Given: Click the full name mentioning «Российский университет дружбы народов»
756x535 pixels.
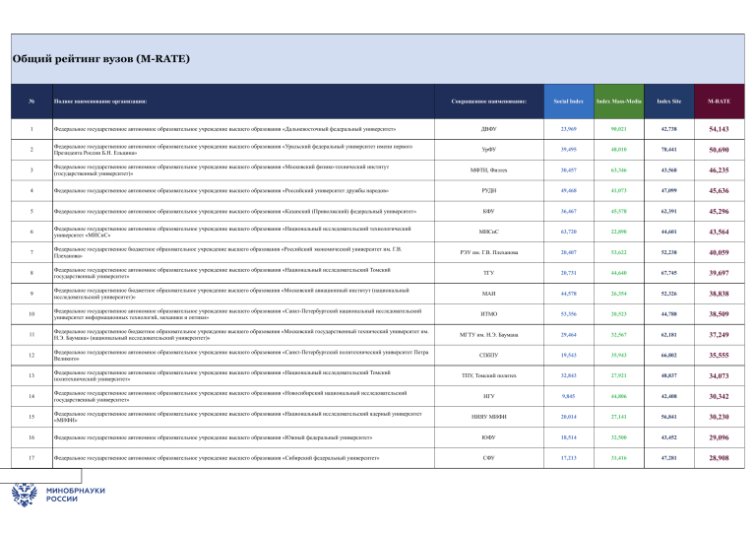Looking at the screenshot, I should pos(221,190).
